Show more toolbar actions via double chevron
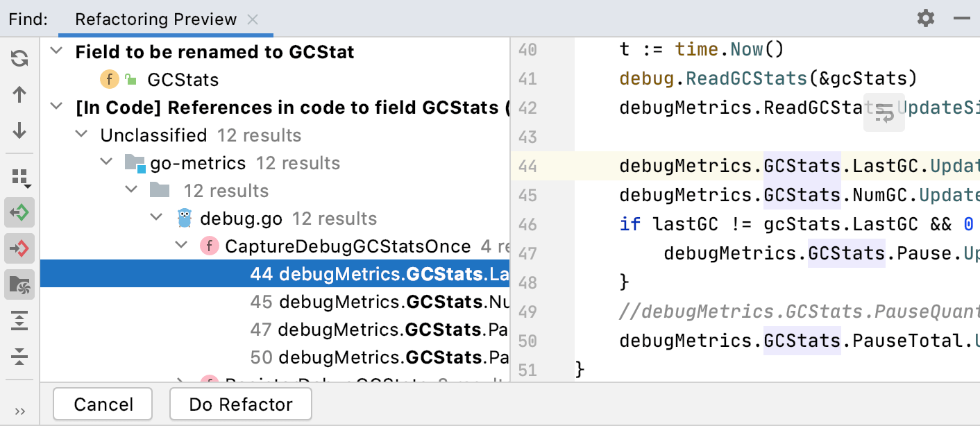This screenshot has width=980, height=426. tap(19, 411)
